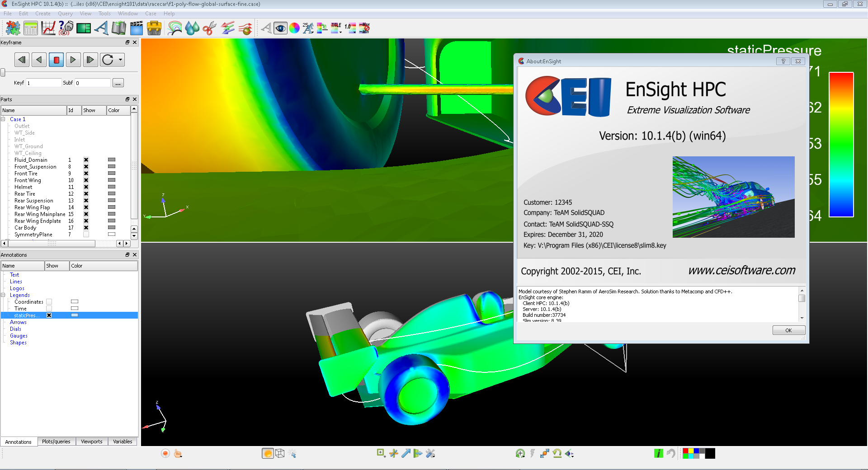868x470 pixels.
Task: Create particle traces with the red streamlines icon
Action: click(x=245, y=28)
